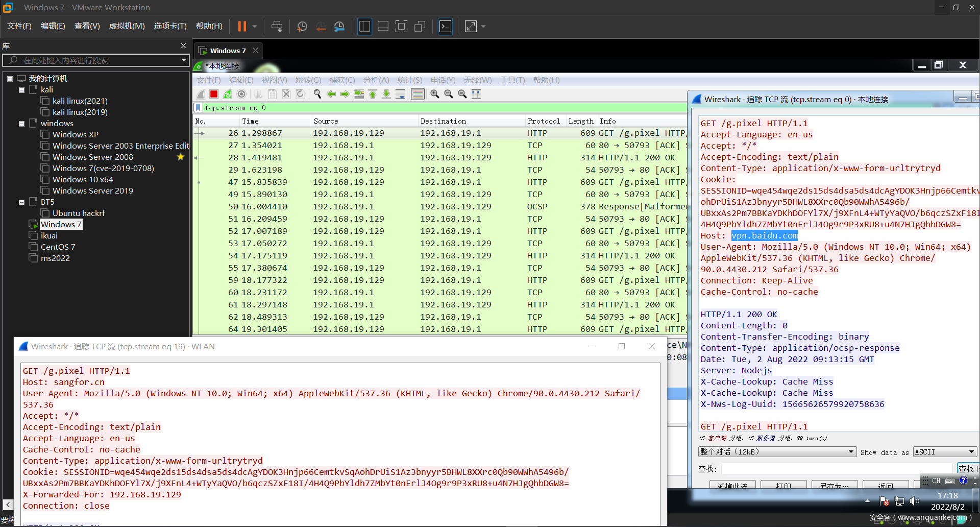Collapse the kali folder in library
This screenshot has width=980, height=527.
22,90
